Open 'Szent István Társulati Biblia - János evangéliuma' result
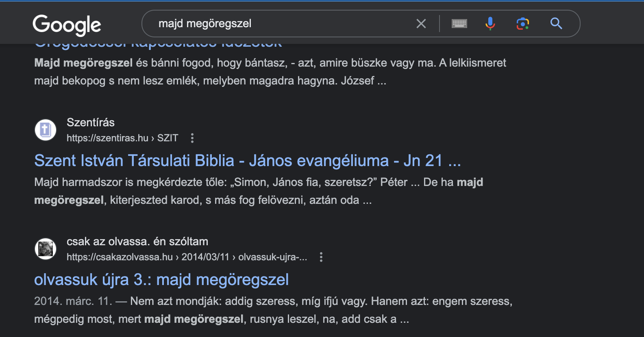The image size is (644, 337). click(x=247, y=161)
